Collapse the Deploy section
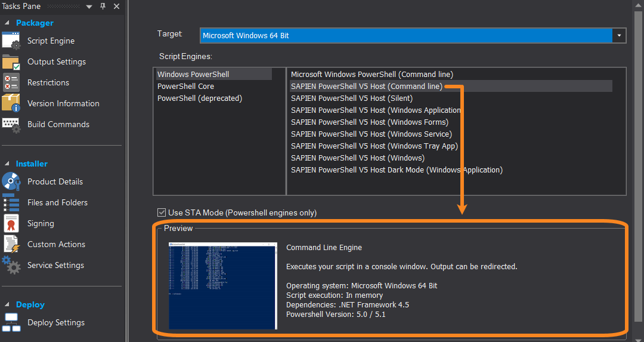The height and width of the screenshot is (342, 644). [7, 304]
